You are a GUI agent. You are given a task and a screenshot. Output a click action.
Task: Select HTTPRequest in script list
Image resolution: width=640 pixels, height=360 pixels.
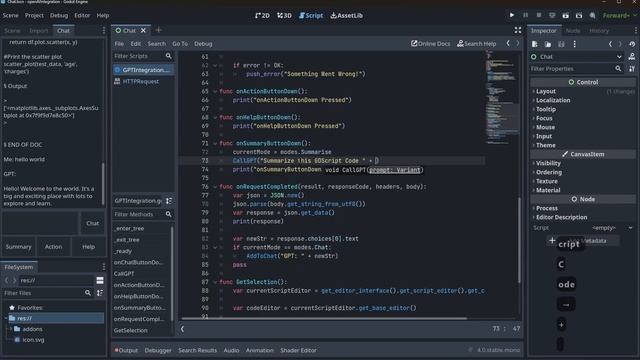pyautogui.click(x=143, y=81)
